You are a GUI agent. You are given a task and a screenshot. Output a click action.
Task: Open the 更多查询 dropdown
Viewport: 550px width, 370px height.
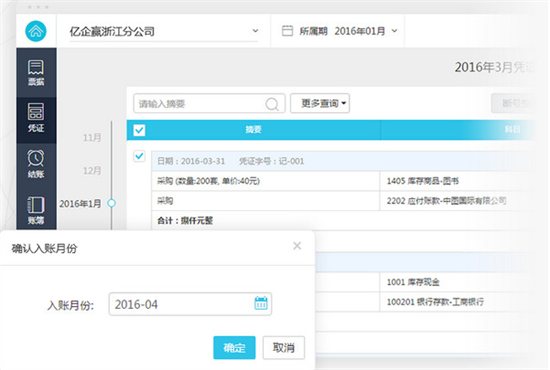[320, 103]
